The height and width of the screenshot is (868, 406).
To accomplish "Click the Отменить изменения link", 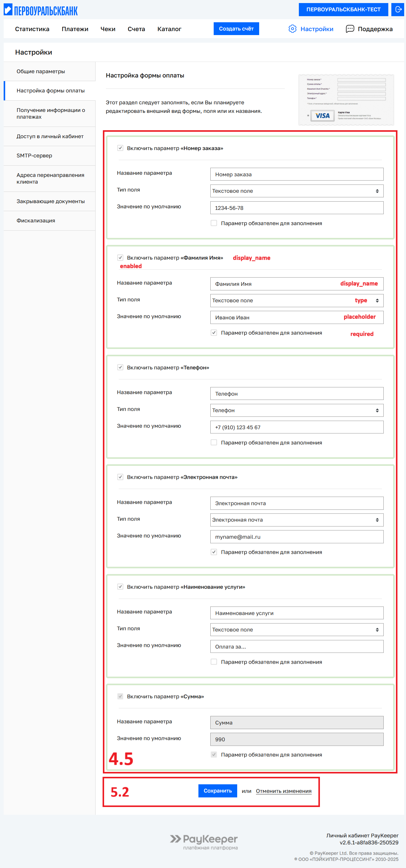I will (283, 791).
